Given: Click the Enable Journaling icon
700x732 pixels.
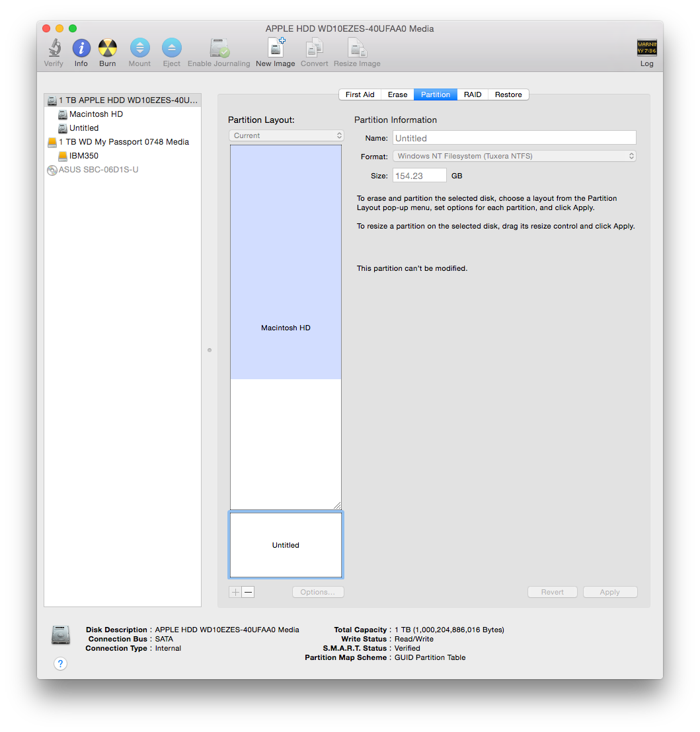Looking at the screenshot, I should tap(219, 48).
